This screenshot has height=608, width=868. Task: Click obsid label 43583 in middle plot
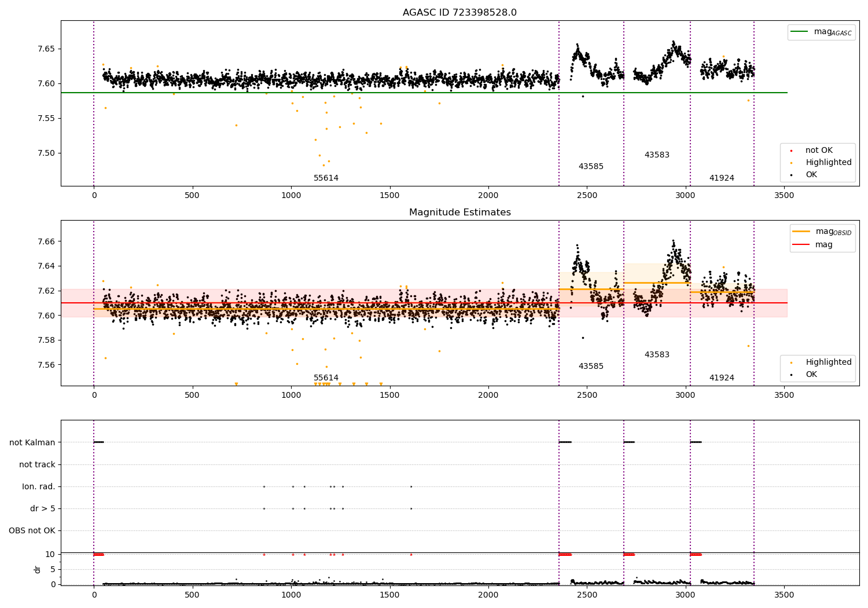click(x=657, y=355)
